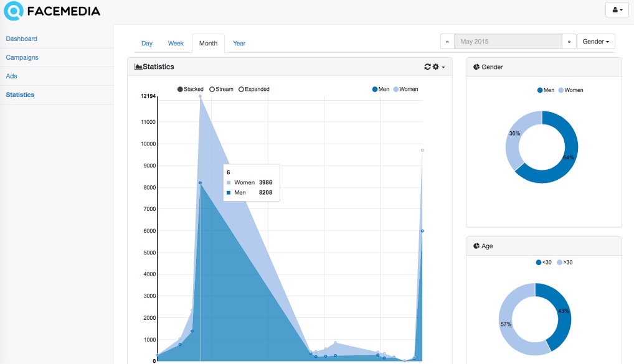The image size is (634, 364).
Task: Switch to the Week tab
Action: point(176,44)
